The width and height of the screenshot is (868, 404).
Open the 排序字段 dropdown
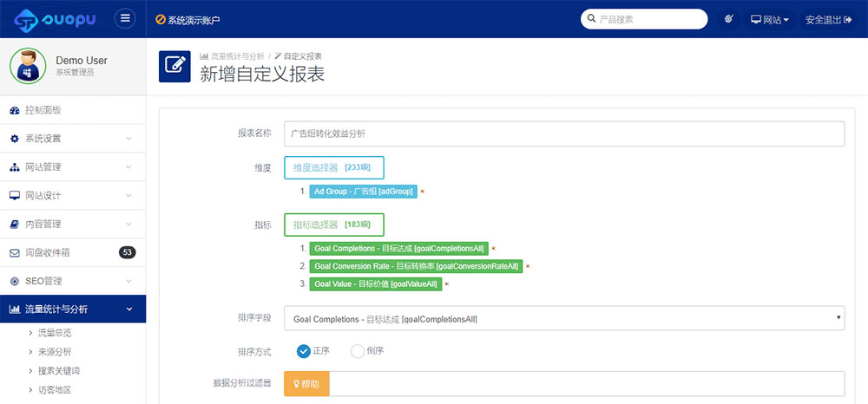point(564,319)
